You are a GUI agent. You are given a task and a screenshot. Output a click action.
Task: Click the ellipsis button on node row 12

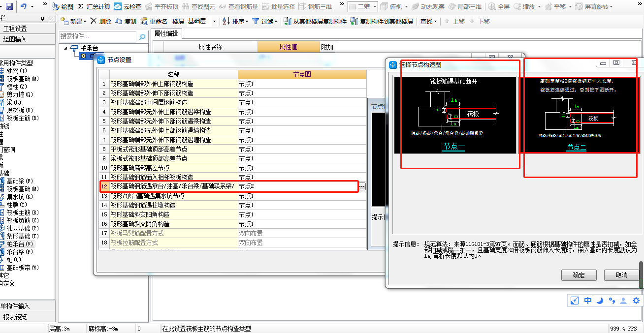pos(362,186)
